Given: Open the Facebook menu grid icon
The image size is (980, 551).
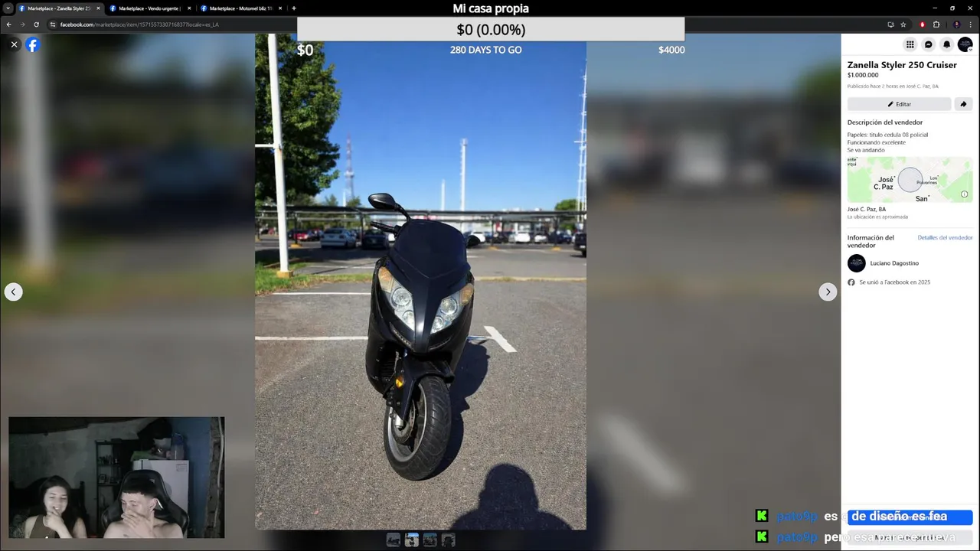Looking at the screenshot, I should point(910,44).
